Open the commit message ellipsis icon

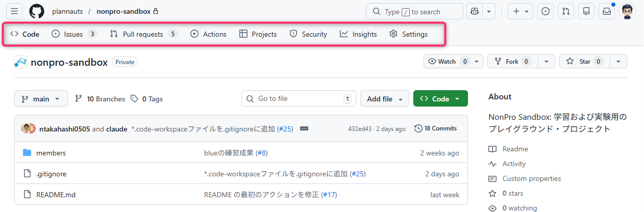pos(304,128)
